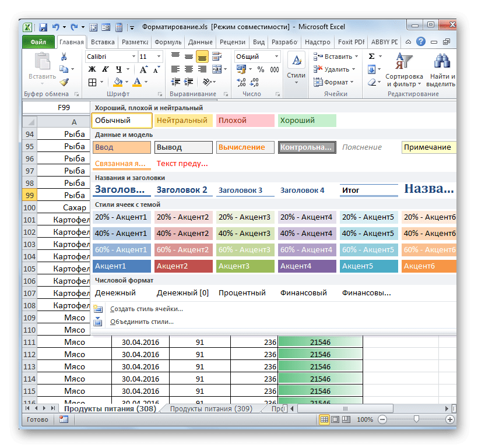Switch to Вставка ribbon tab
The width and height of the screenshot is (492, 448).
[103, 42]
